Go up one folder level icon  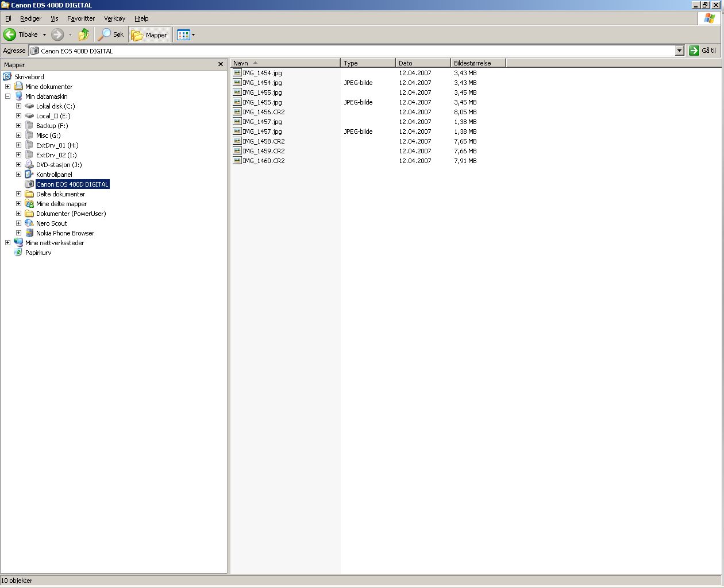point(84,34)
